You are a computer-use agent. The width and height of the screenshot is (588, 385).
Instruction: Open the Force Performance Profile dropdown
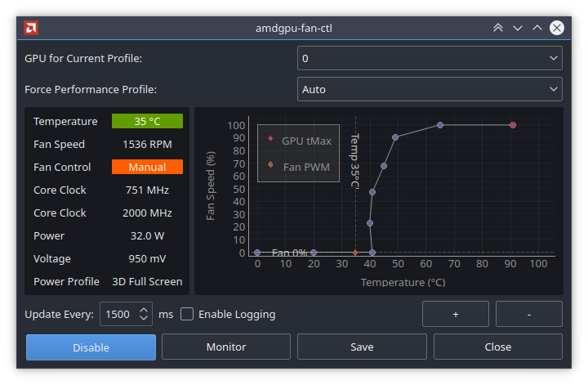click(430, 89)
